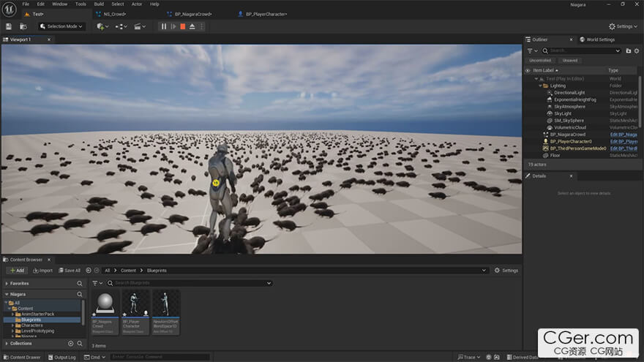Open play options three-dot menu
The image size is (644, 362).
coord(202,26)
